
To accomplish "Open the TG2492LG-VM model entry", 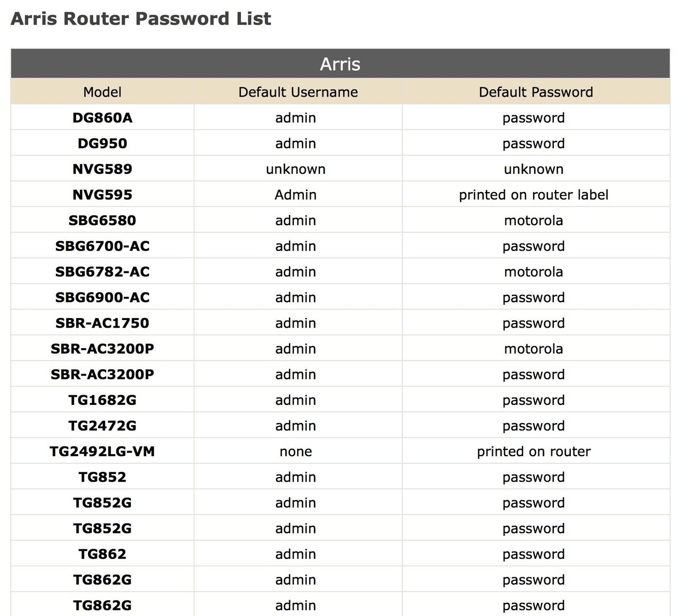I will (102, 452).
